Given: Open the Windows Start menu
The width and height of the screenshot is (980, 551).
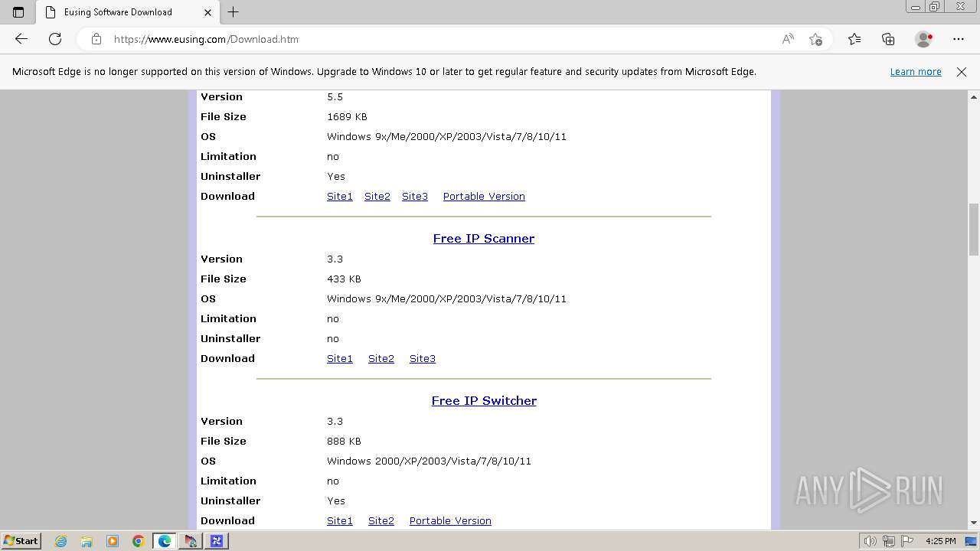Looking at the screenshot, I should click(21, 541).
